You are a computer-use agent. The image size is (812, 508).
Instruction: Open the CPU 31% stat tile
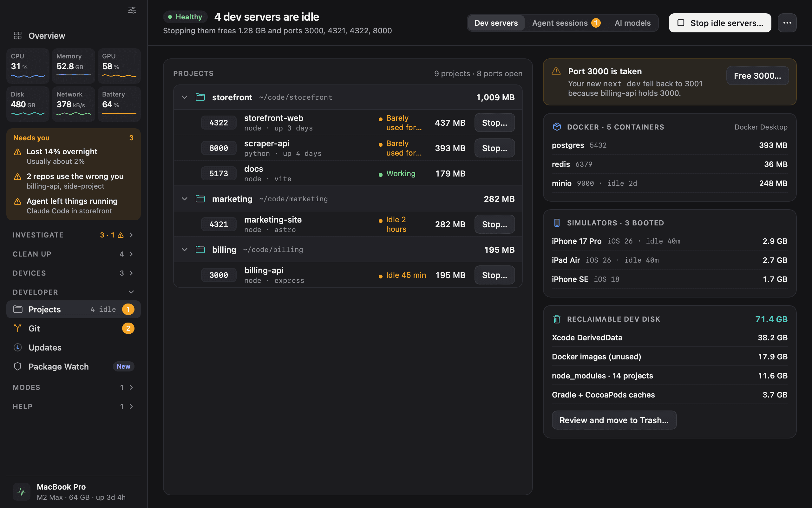tap(28, 66)
